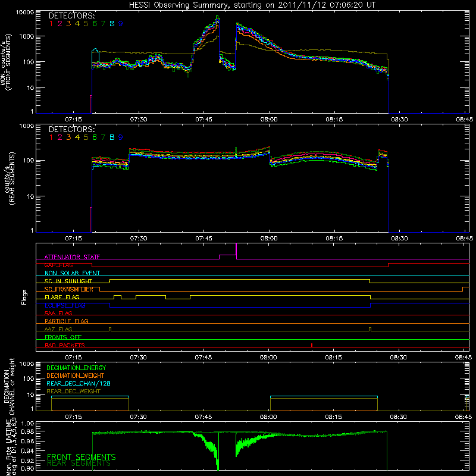Click FRONT SEGMENTS label in livetime plot
This screenshot has width=476, height=476.
pos(82,457)
